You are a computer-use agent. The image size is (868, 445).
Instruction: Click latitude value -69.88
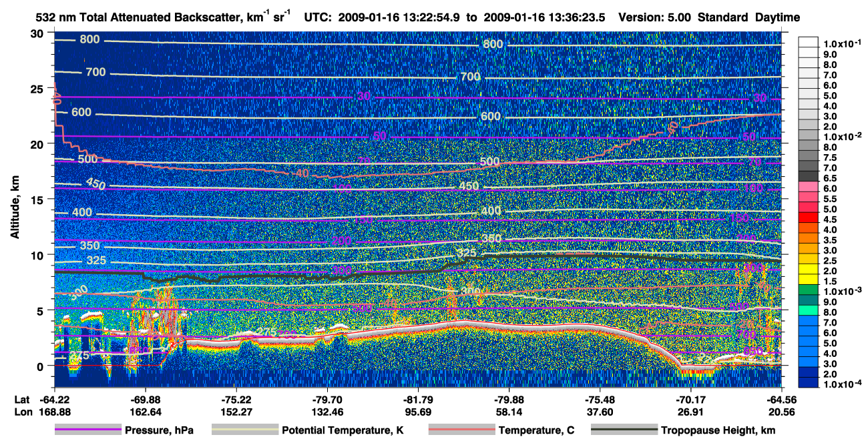tap(145, 400)
